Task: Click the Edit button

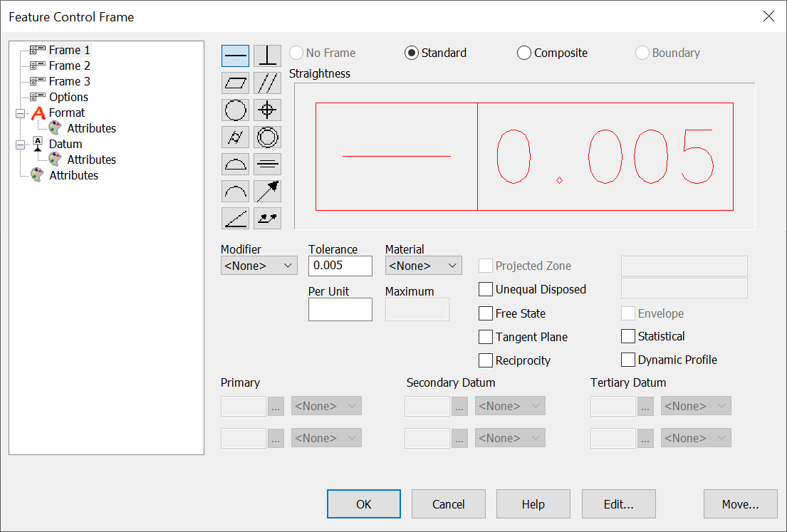Action: point(618,504)
